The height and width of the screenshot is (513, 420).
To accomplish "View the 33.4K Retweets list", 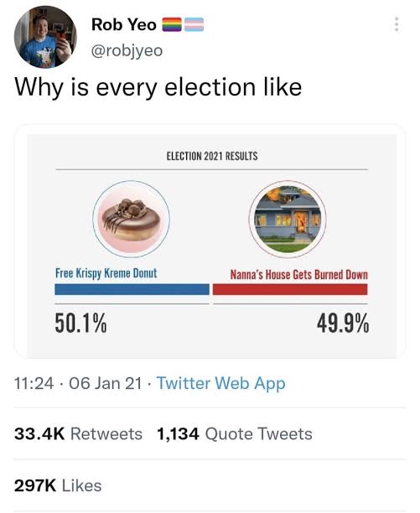I will click(78, 434).
